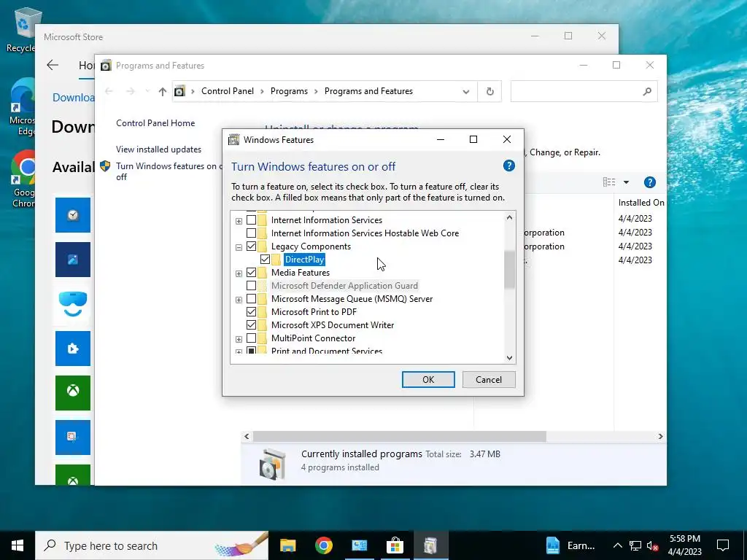
Task: Open Control Panel taskbar icon
Action: pyautogui.click(x=359, y=545)
